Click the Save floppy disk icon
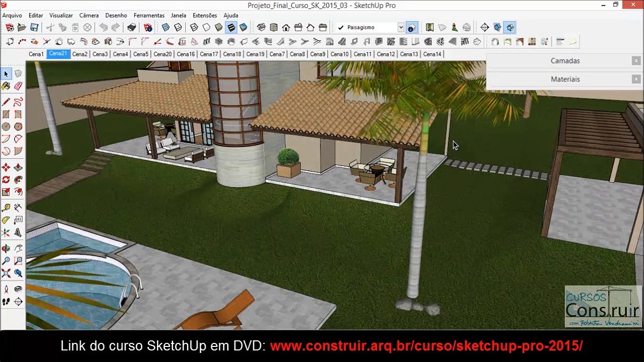Screen dimensions: 644x362 (x=34, y=27)
